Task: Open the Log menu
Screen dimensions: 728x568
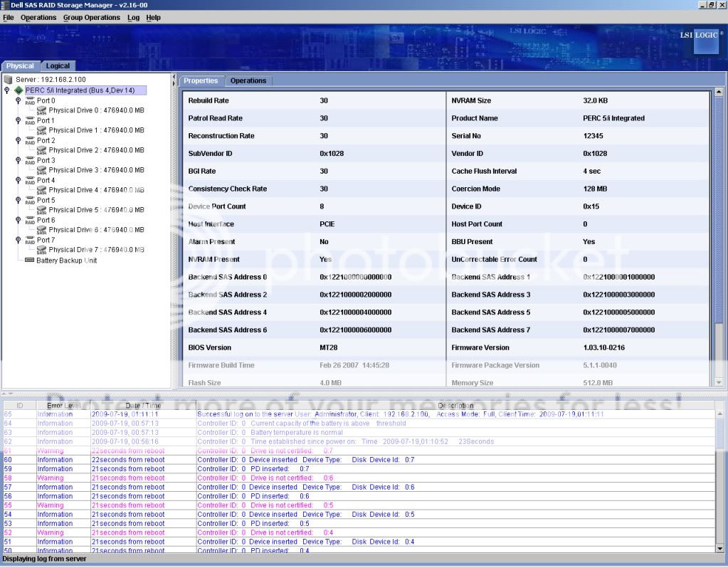Action: (133, 17)
